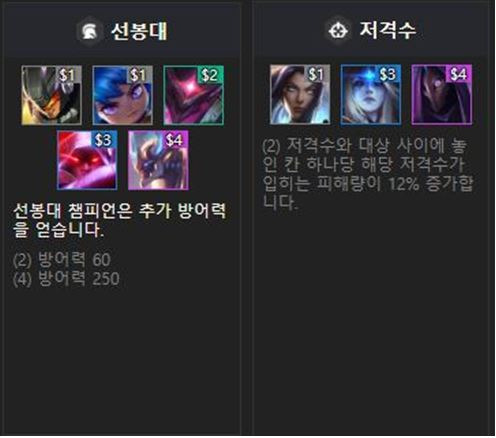Pick the $3 Ashe portrait with blue border
The image size is (496, 438).
click(371, 95)
